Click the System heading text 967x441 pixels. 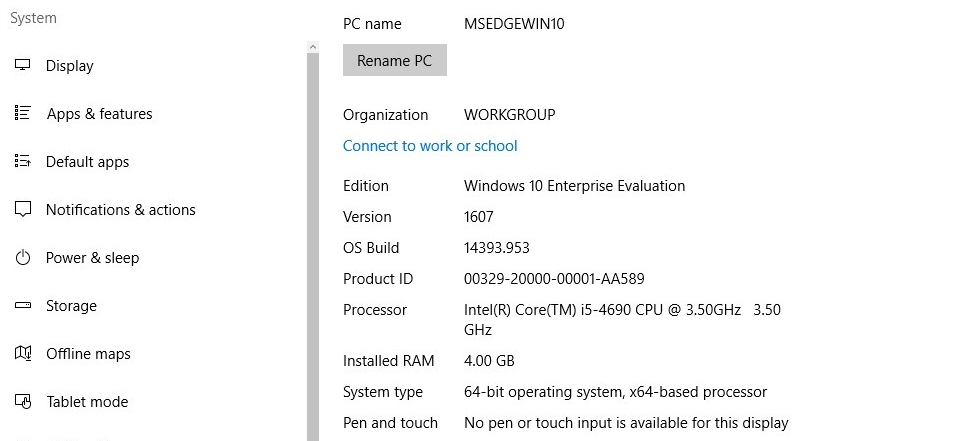point(33,18)
